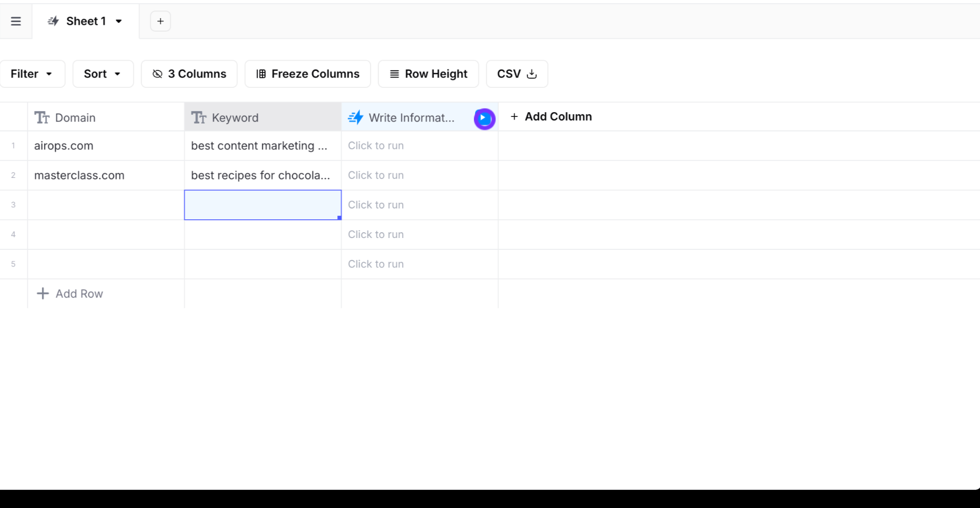The image size is (980, 508).
Task: Open the hamburger menu at top left
Action: point(16,21)
